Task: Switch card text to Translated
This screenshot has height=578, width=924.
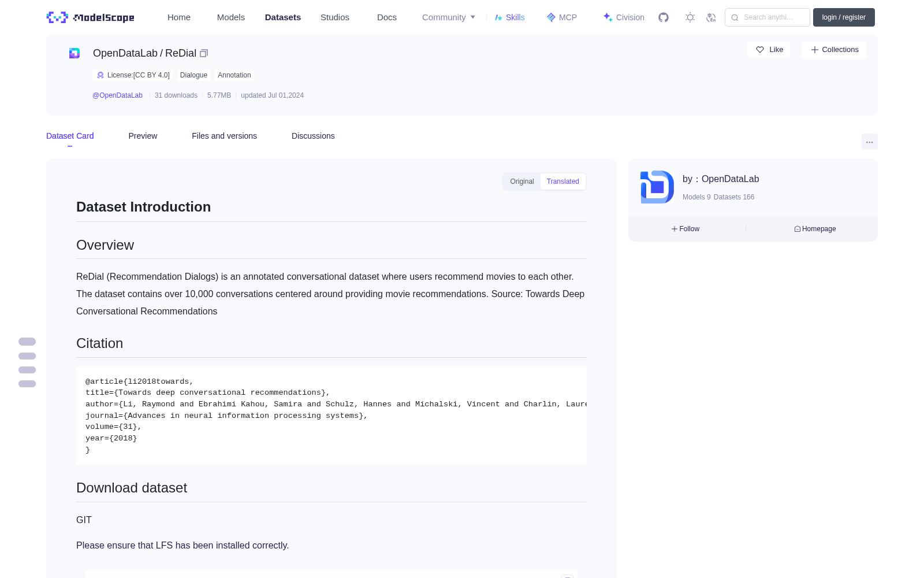Action: (563, 181)
